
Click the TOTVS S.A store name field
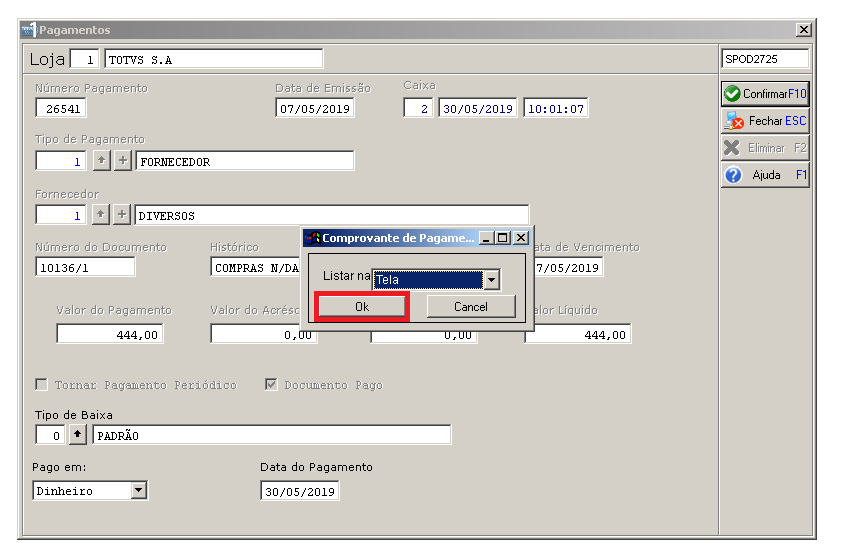214,59
